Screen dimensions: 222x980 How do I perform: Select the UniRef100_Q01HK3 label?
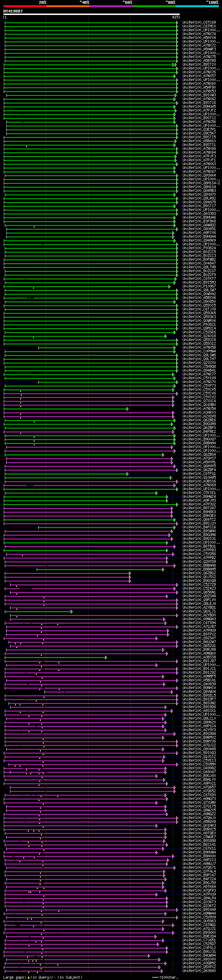[199, 826]
